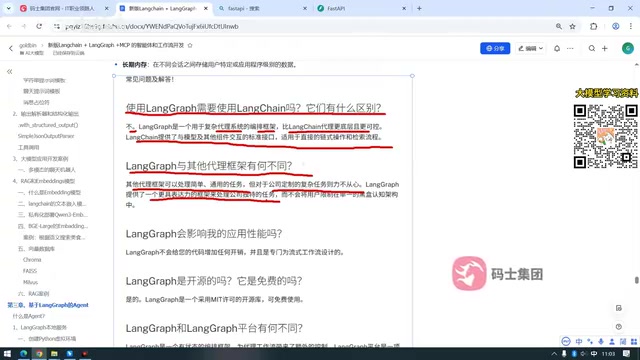Jump to BGE-Large的Embedding outline entry
Image resolution: width=640 pixels, height=360 pixels.
click(x=53, y=226)
